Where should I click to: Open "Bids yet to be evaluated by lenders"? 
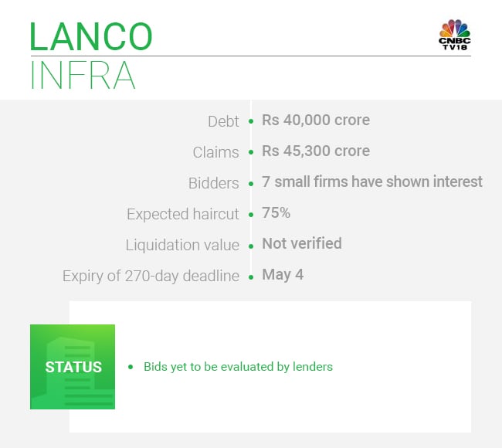[238, 367]
